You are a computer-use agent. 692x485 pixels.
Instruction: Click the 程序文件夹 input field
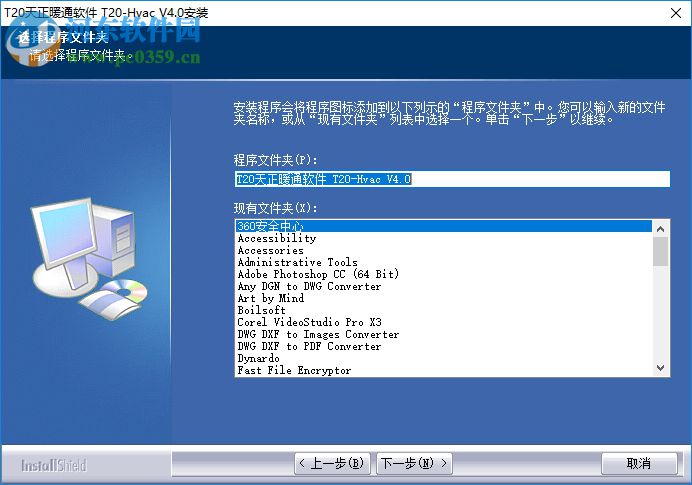452,179
